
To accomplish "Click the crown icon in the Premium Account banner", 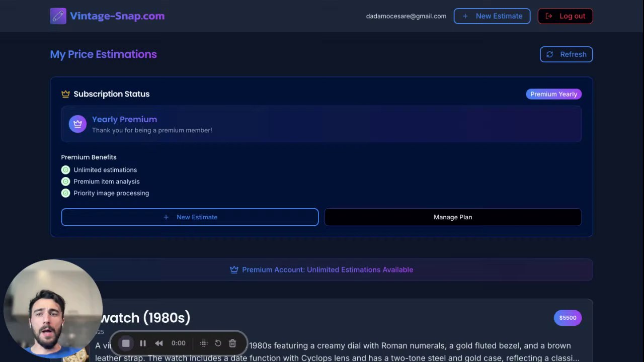I will pos(234,270).
